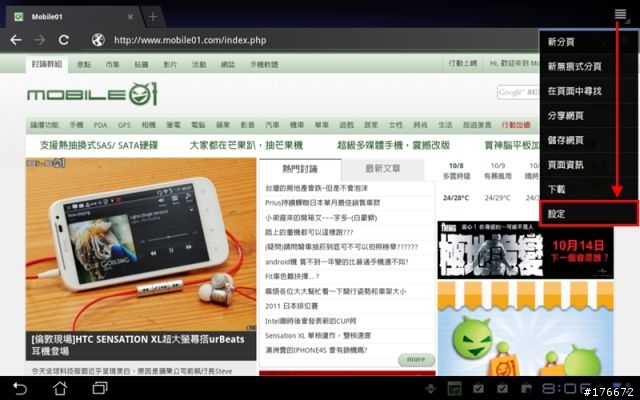640x400 pixels.
Task: Go back with the browser back arrow
Action: 16,40
